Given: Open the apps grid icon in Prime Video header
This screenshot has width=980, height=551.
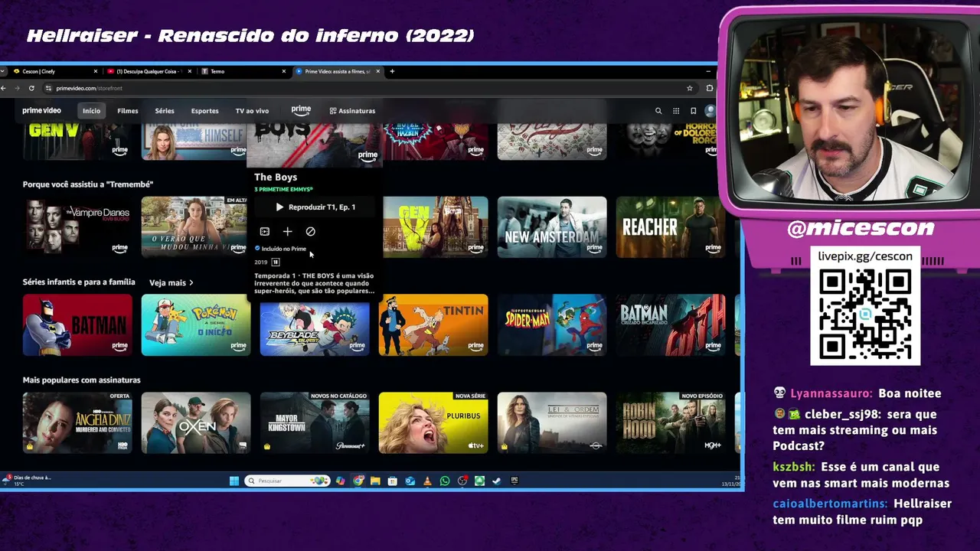Looking at the screenshot, I should [x=675, y=111].
